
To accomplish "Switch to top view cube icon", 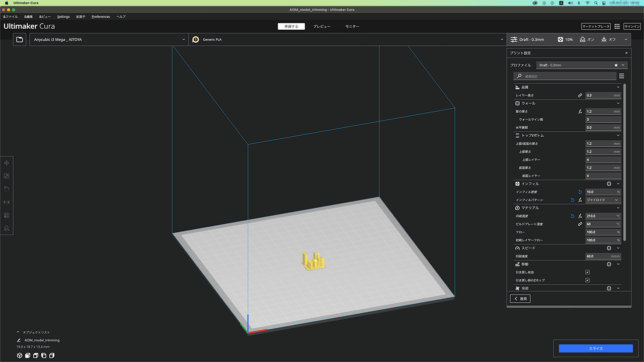I will (36, 355).
